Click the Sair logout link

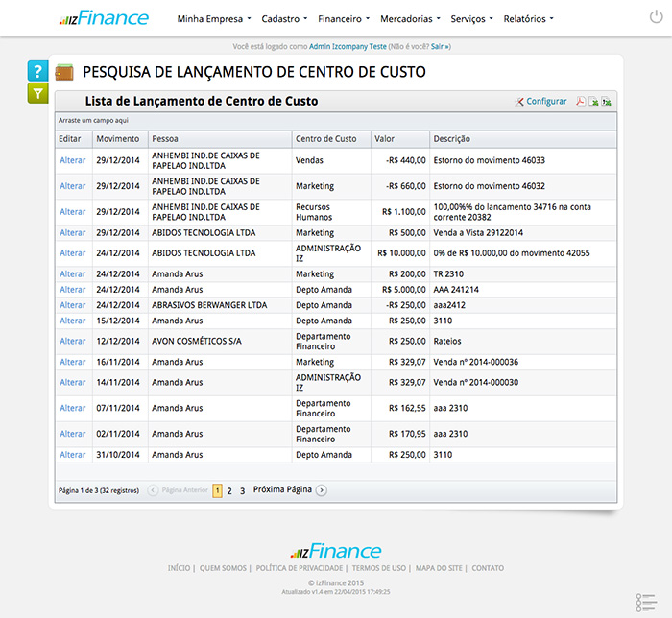coord(437,46)
